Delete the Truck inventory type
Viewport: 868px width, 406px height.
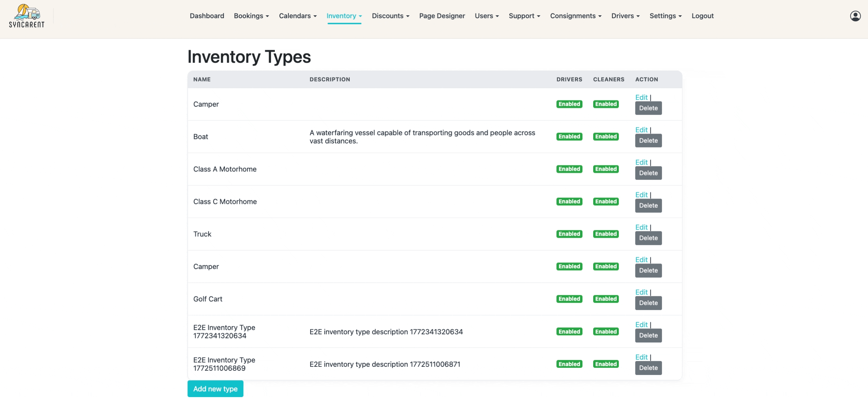pos(648,238)
